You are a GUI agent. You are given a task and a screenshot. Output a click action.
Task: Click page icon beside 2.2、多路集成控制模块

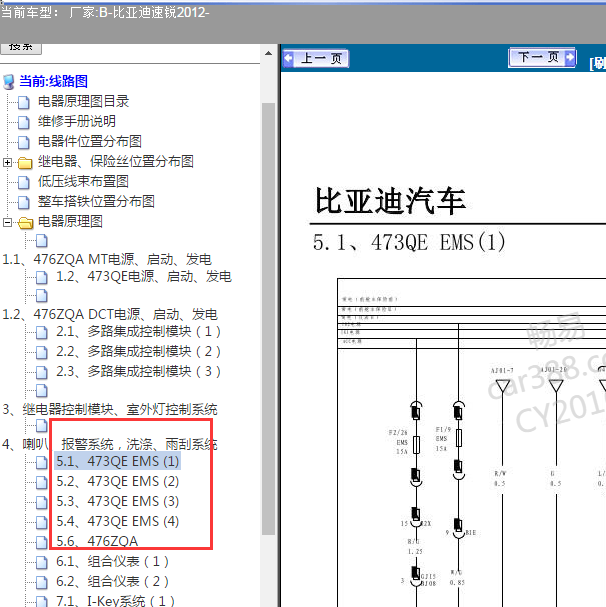pos(41,353)
